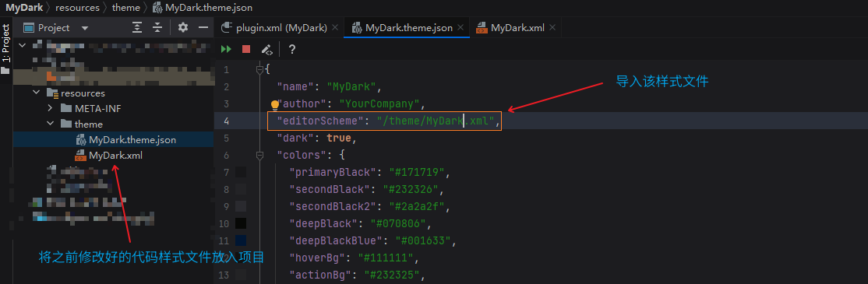This screenshot has width=868, height=284.
Task: Click the Collapse All icon in Project panel
Action: (x=157, y=28)
